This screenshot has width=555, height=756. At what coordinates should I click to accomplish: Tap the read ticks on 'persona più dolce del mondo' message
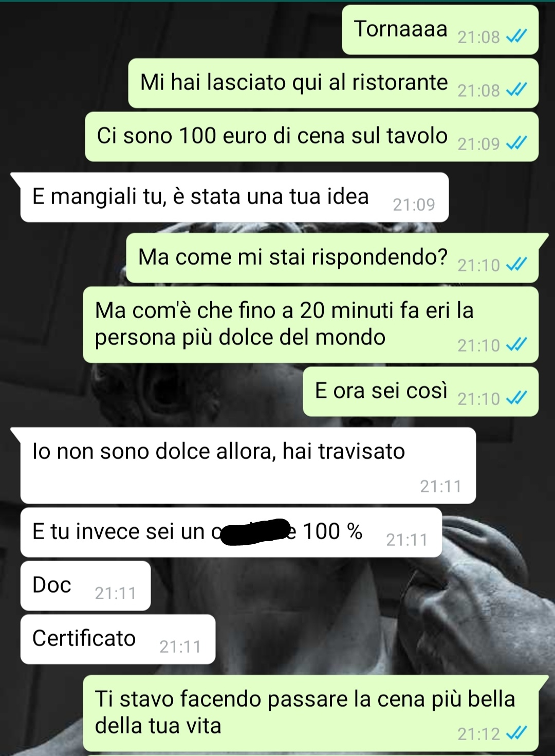point(516,345)
